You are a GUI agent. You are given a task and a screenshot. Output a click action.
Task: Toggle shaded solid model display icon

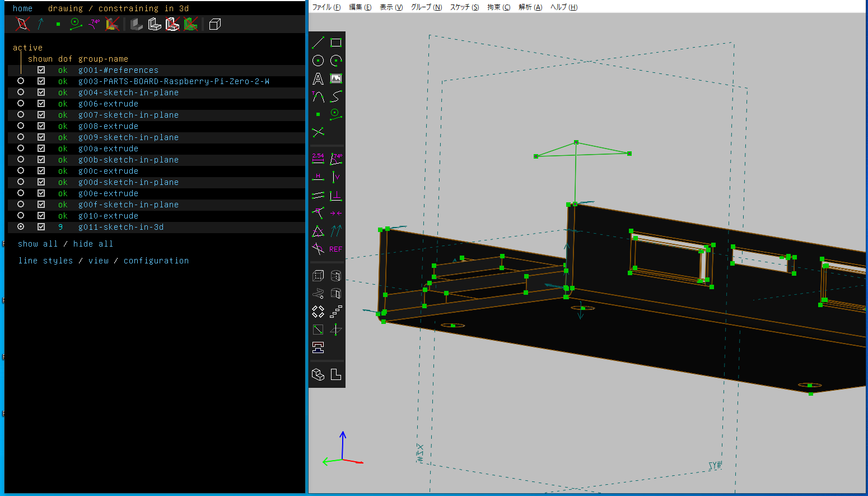[x=137, y=24]
